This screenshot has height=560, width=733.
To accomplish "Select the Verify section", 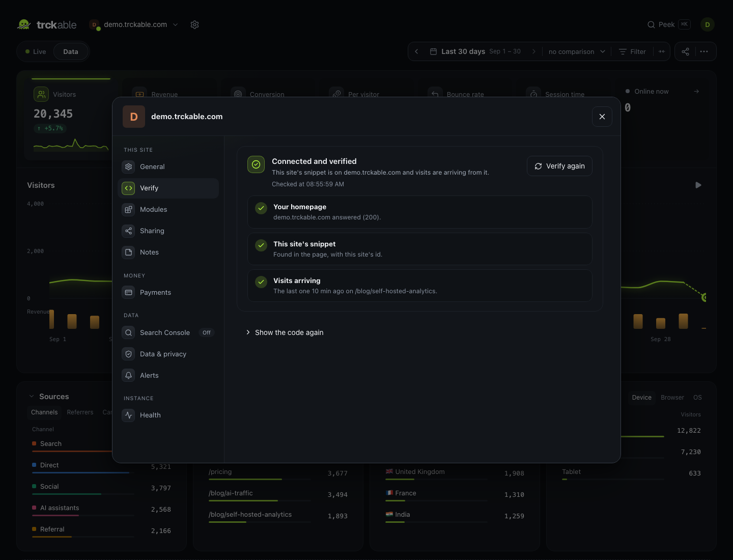I will tap(168, 188).
